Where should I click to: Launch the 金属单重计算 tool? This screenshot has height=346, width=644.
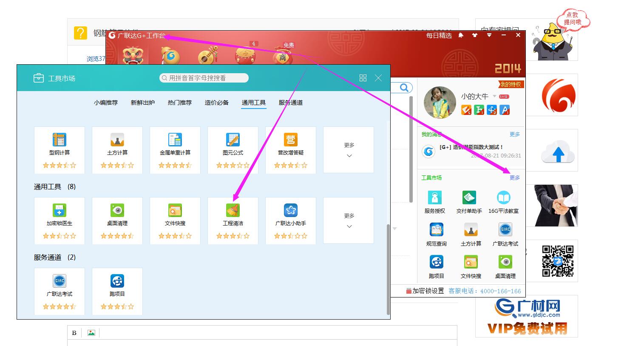point(175,150)
